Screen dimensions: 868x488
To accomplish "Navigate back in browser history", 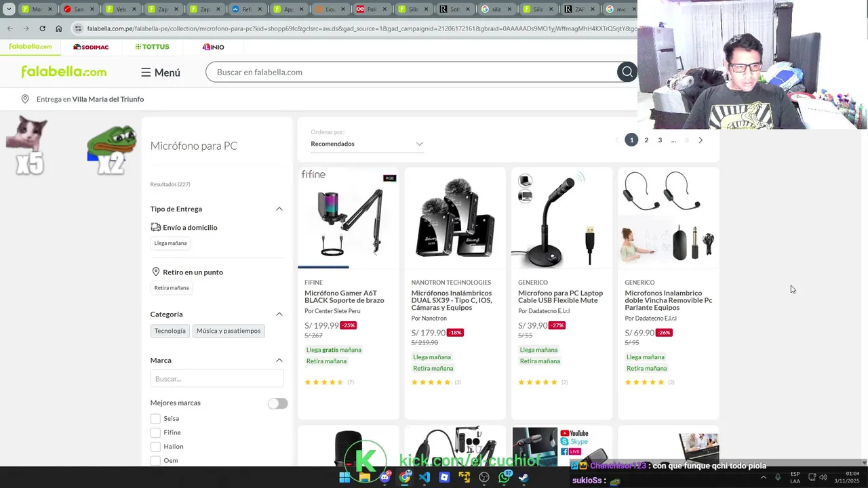I will (9, 28).
